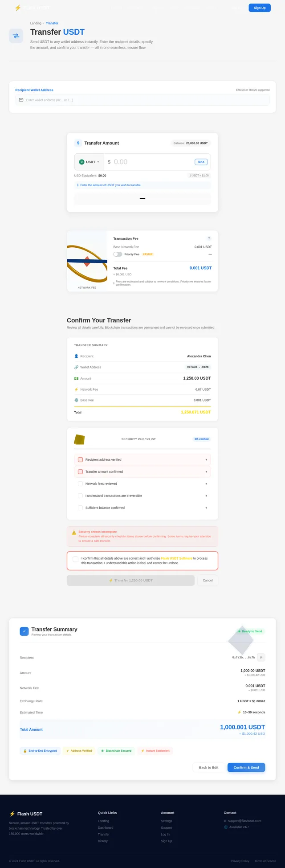Image resolution: width=285 pixels, height=868 pixels.
Task: Open History in Quick Links
Action: [x=103, y=841]
